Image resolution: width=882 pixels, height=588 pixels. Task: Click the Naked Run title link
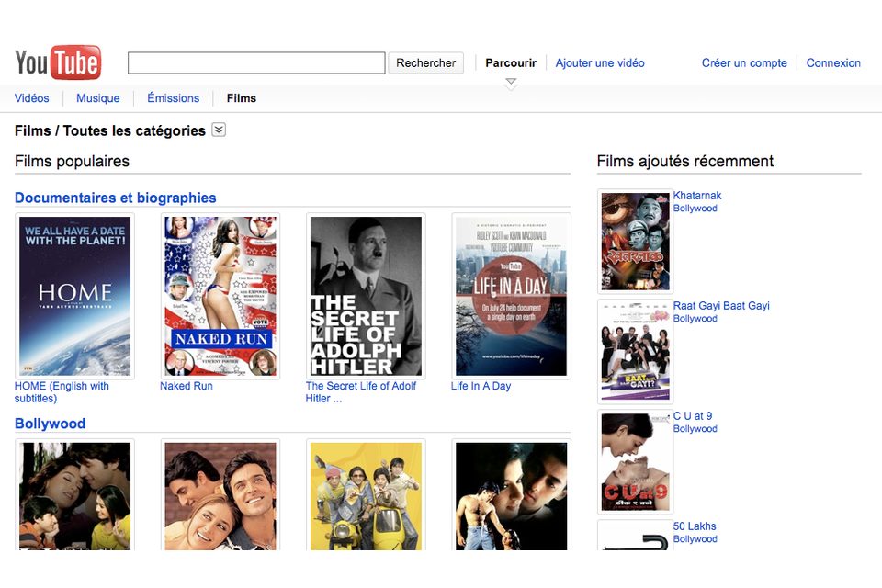tap(187, 386)
